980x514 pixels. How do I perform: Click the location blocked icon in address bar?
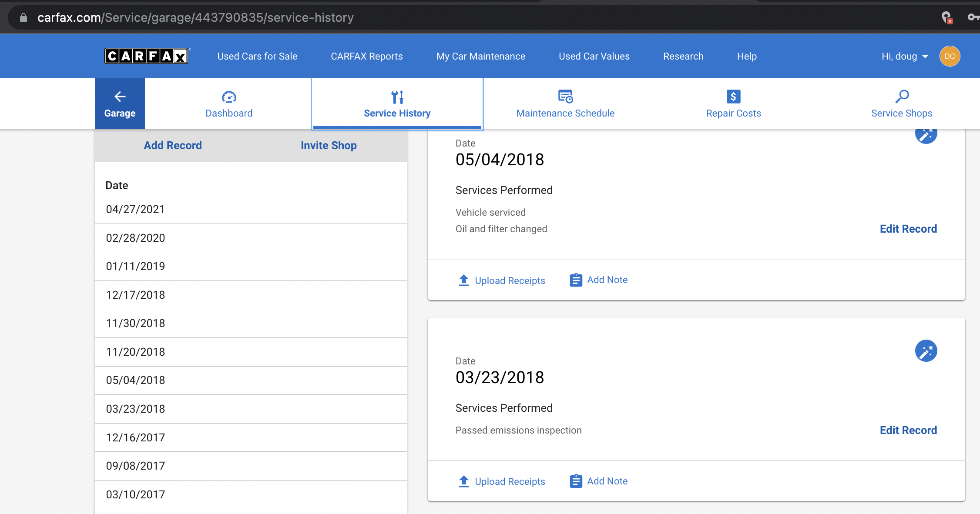946,17
